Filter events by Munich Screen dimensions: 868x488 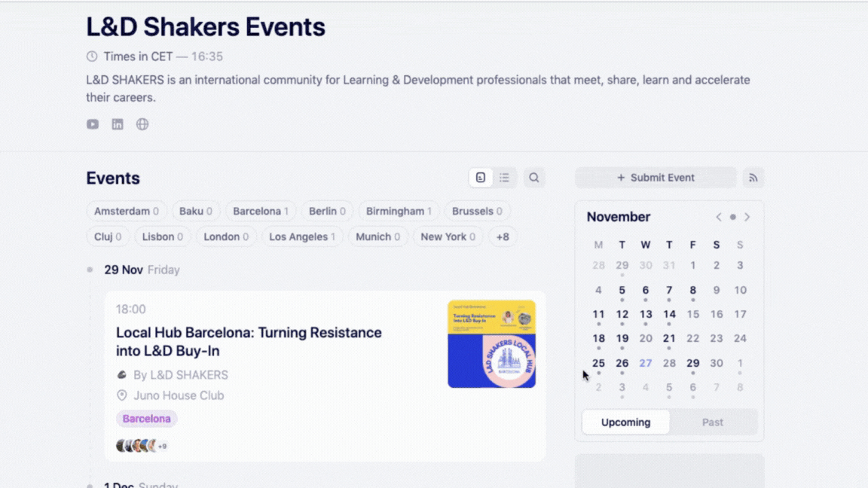point(377,236)
